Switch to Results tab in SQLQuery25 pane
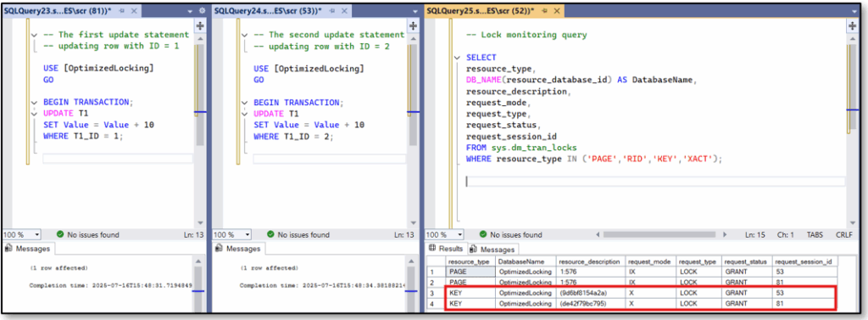The image size is (868, 320). [446, 249]
